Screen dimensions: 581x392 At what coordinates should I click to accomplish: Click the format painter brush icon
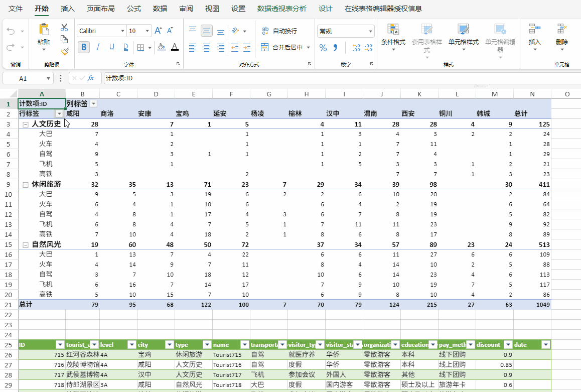point(64,51)
